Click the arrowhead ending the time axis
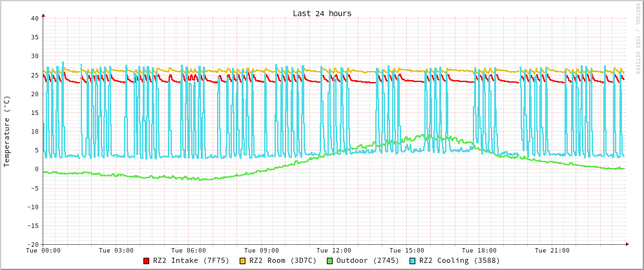This screenshot has height=270, width=644. pos(627,245)
